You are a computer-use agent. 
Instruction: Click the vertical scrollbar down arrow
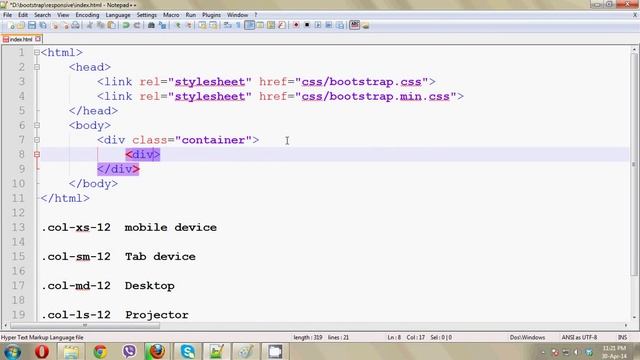634,317
